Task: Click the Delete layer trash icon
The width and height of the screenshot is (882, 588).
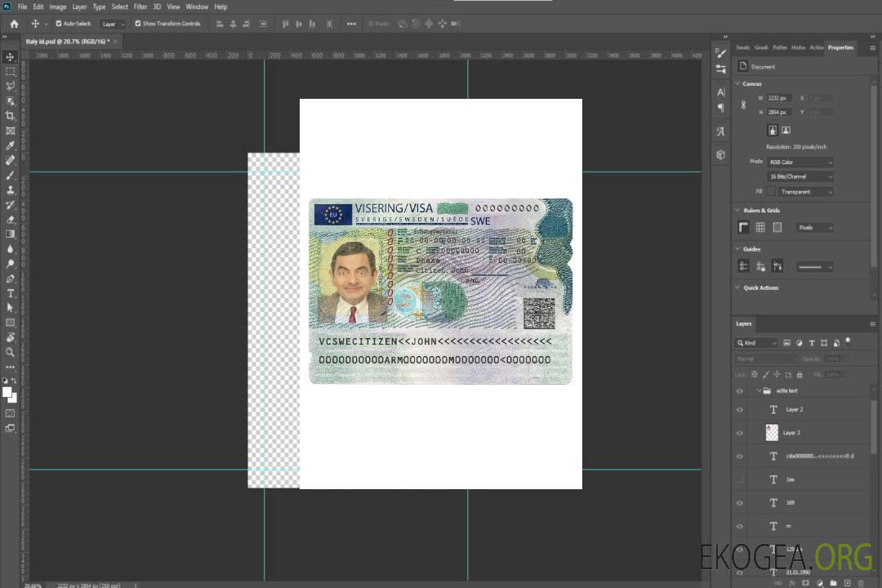Action: 861,583
